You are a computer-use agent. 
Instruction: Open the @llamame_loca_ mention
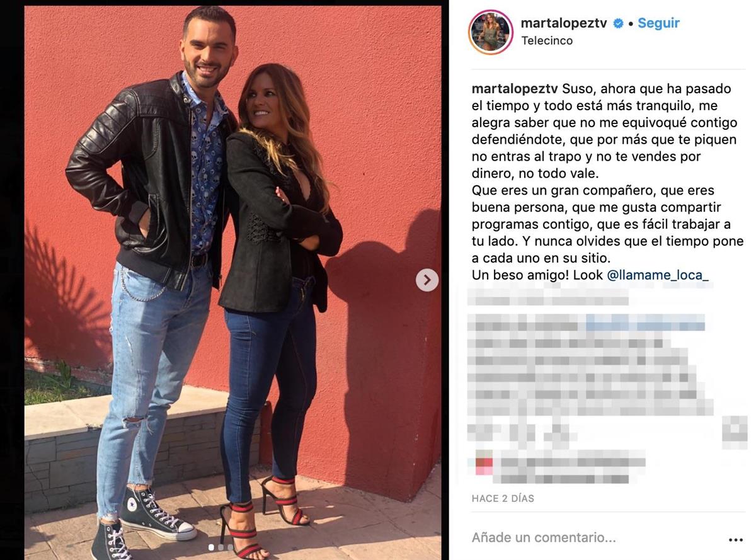pyautogui.click(x=658, y=275)
